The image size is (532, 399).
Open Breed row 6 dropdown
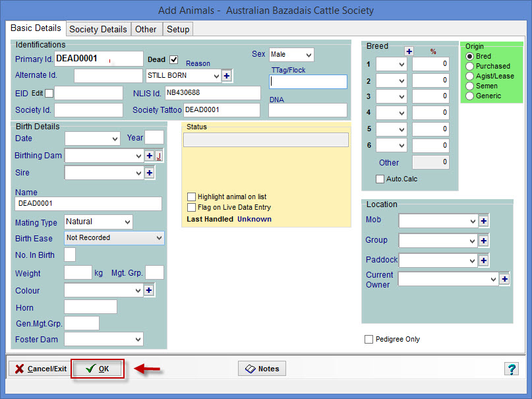[391, 146]
